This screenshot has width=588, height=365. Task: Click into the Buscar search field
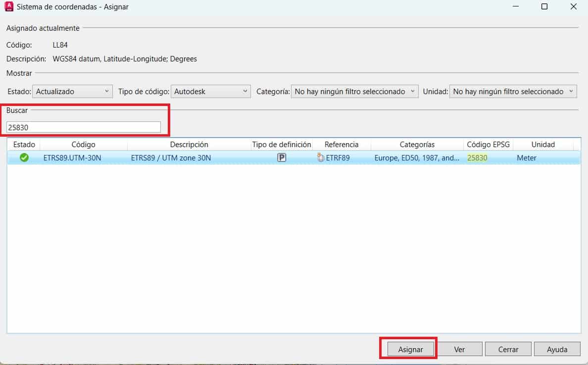point(83,127)
